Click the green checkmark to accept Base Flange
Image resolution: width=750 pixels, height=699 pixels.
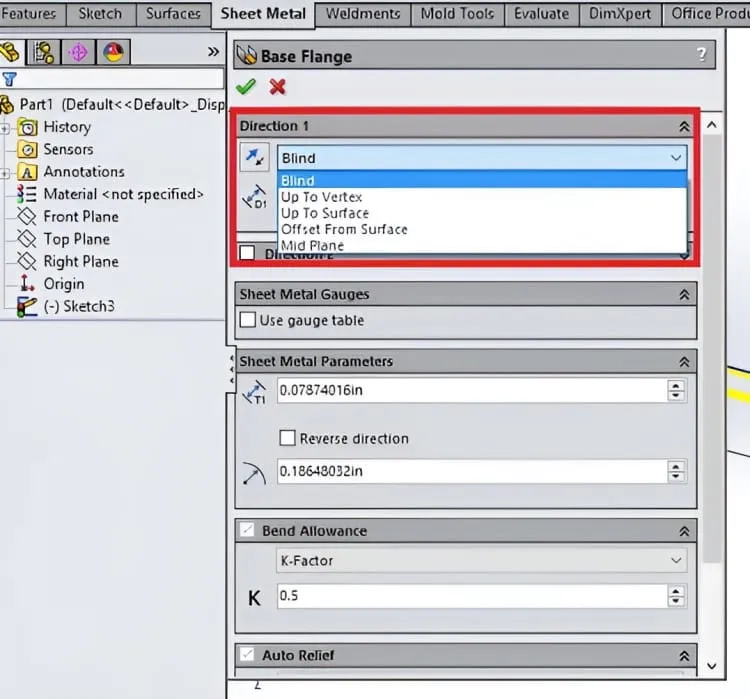coord(246,87)
